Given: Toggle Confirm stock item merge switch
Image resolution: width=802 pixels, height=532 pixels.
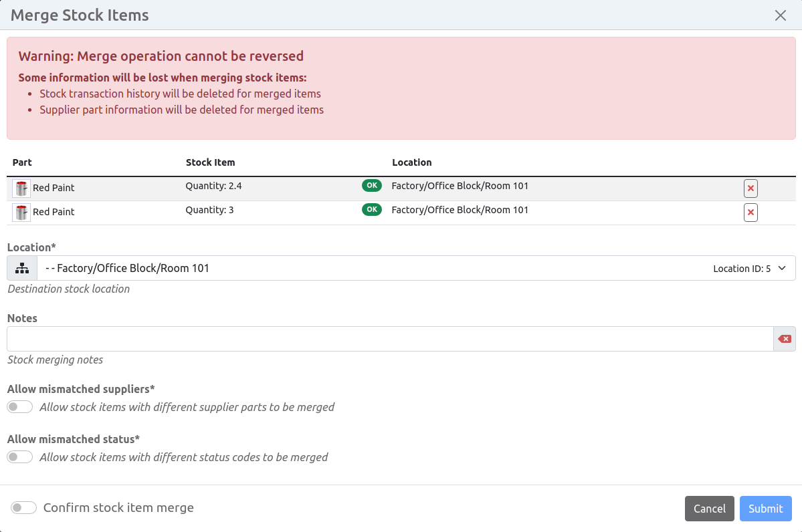Looking at the screenshot, I should (x=24, y=508).
